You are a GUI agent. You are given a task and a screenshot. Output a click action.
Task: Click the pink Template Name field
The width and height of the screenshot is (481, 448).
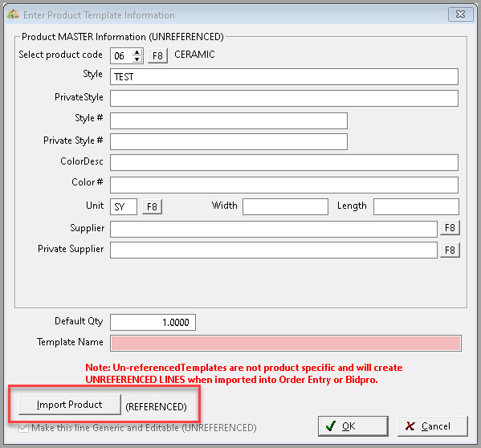[286, 343]
